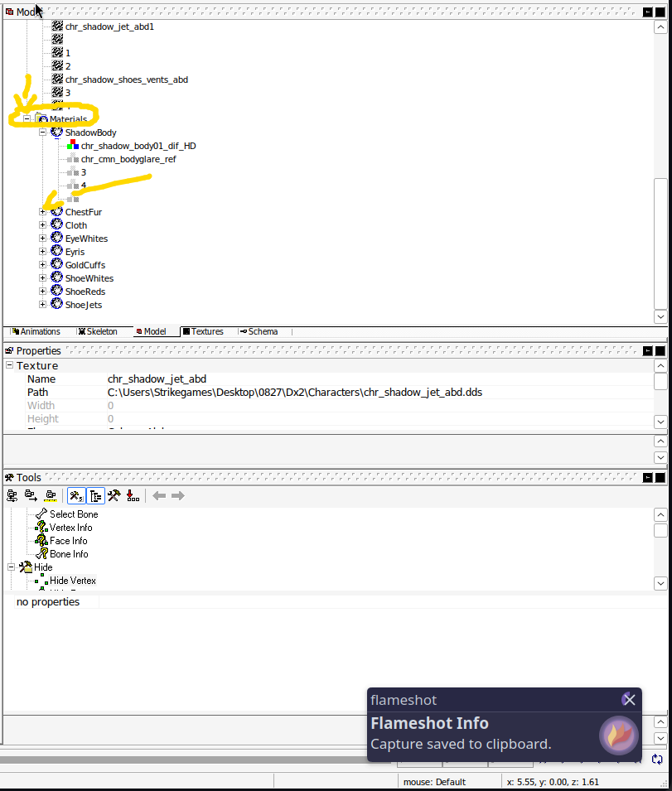672x791 pixels.
Task: Pin the Model panel using header pin button
Action: [x=648, y=12]
